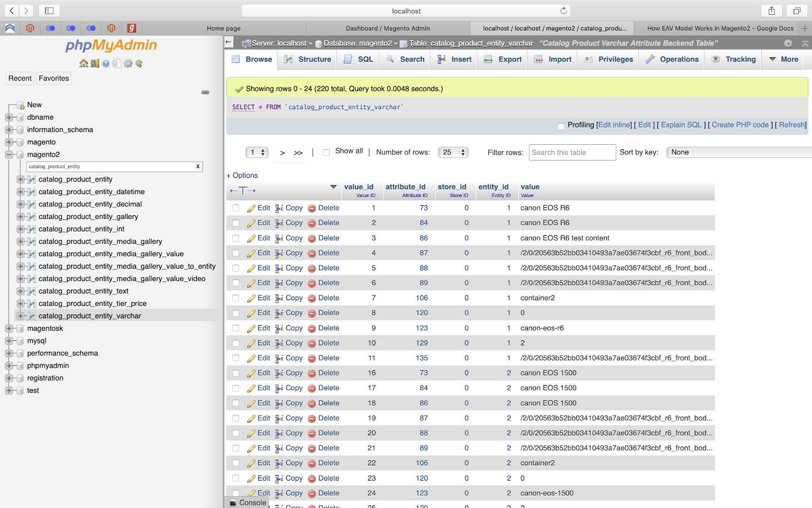812x508 pixels.
Task: Open table header options triangle
Action: [333, 187]
